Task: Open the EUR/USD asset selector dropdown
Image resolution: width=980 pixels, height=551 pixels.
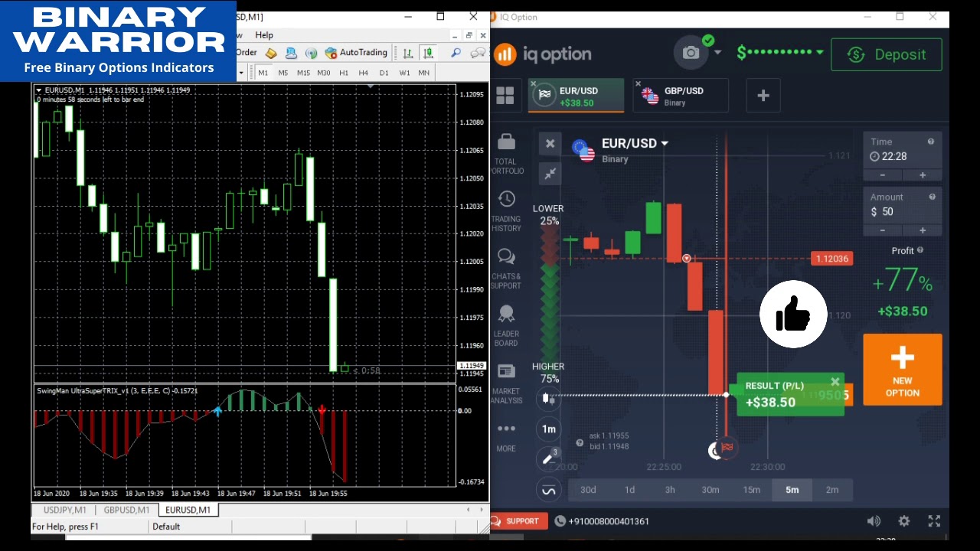Action: tap(634, 143)
